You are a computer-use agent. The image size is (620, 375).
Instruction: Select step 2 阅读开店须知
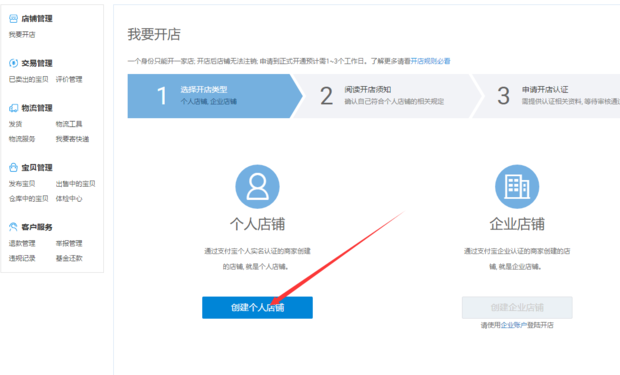pyautogui.click(x=388, y=96)
